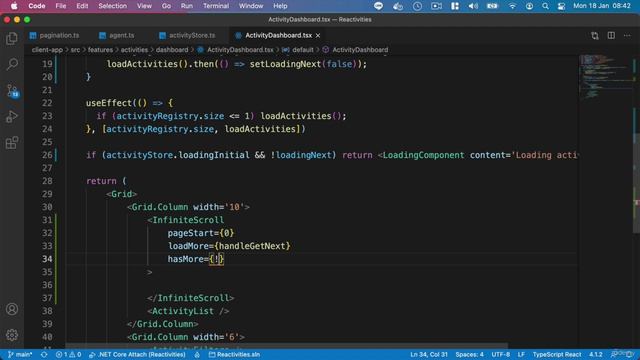The height and width of the screenshot is (360, 640).
Task: Click the menu bar clock Mon 18 Jan 08:42
Action: click(x=602, y=6)
